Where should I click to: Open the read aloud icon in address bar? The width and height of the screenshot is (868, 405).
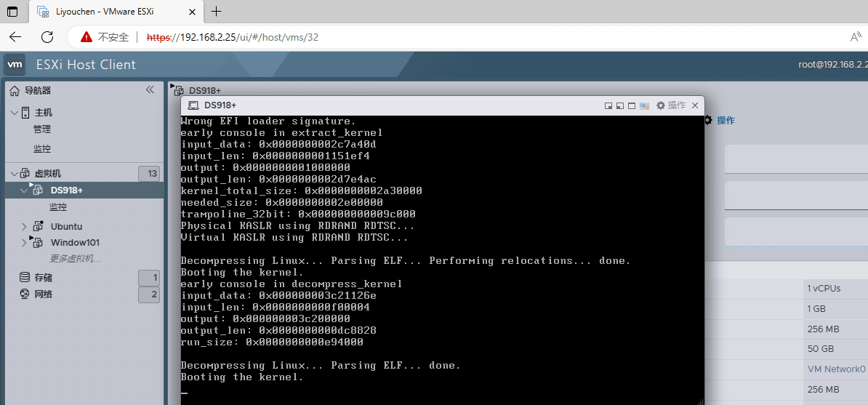(x=855, y=37)
